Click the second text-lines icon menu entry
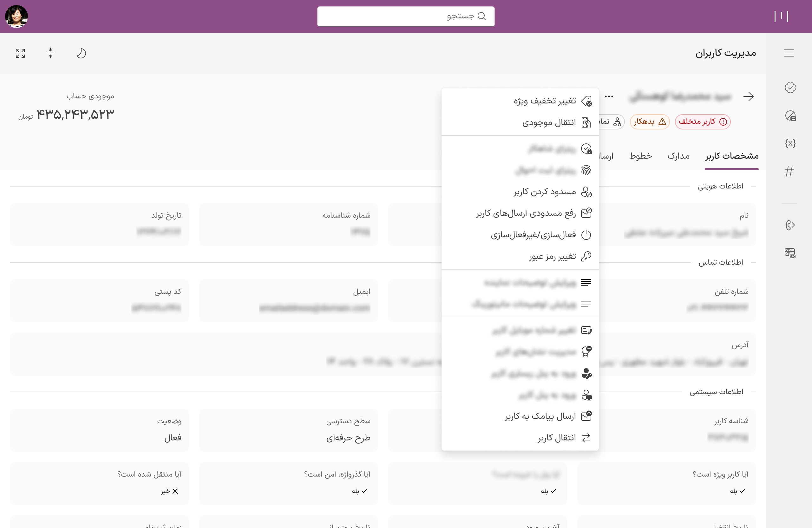This screenshot has width=812, height=528. point(520,304)
